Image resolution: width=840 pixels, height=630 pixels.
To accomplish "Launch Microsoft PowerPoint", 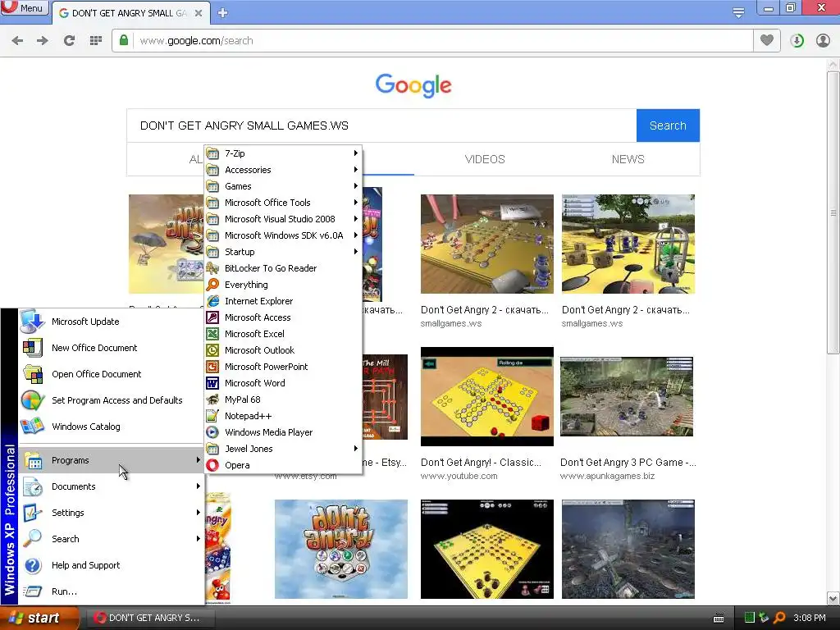I will [283, 367].
